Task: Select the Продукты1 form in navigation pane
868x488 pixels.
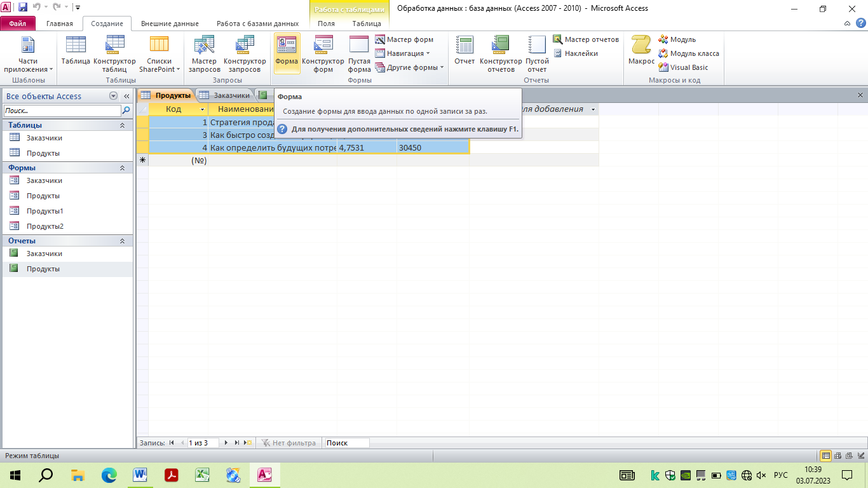Action: click(x=67, y=211)
